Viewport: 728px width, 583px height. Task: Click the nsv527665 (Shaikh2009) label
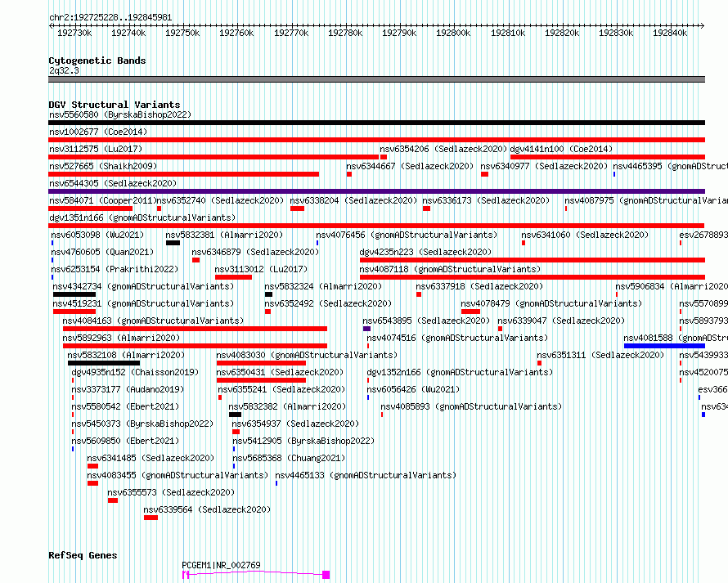click(x=103, y=166)
